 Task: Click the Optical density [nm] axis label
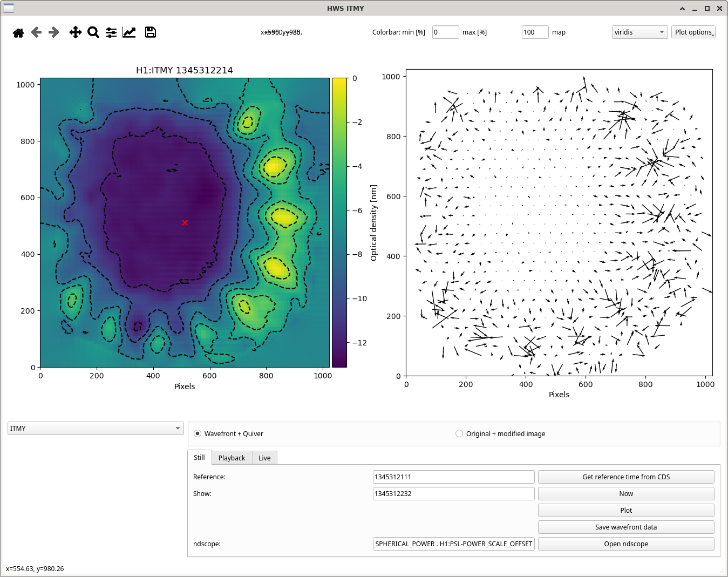pyautogui.click(x=373, y=223)
